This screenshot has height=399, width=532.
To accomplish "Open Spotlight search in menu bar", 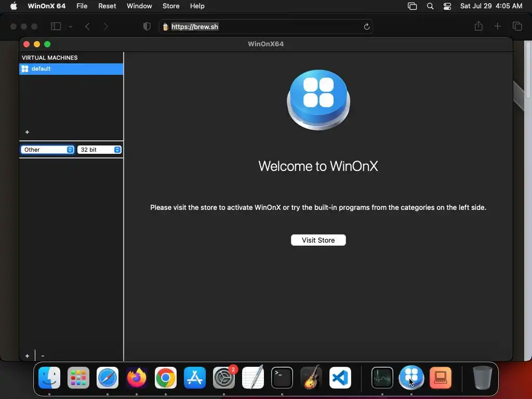I will pos(430,6).
